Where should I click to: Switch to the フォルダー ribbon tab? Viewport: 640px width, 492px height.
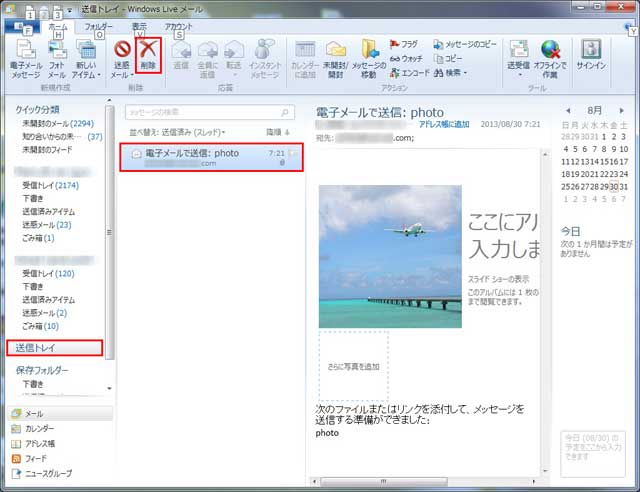coord(98,26)
